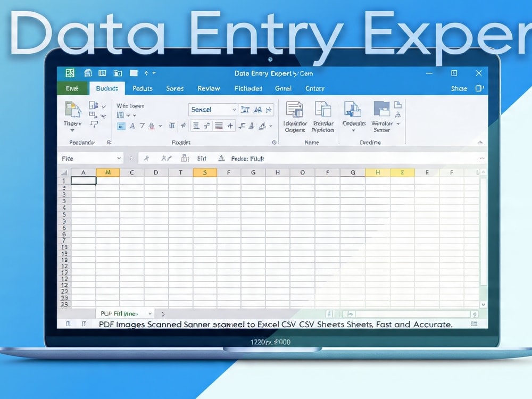Switch to the Cntery tab
532x399 pixels.
[315, 88]
